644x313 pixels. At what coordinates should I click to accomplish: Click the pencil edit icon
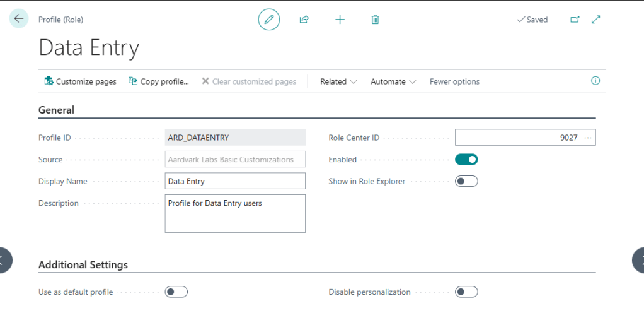[269, 20]
